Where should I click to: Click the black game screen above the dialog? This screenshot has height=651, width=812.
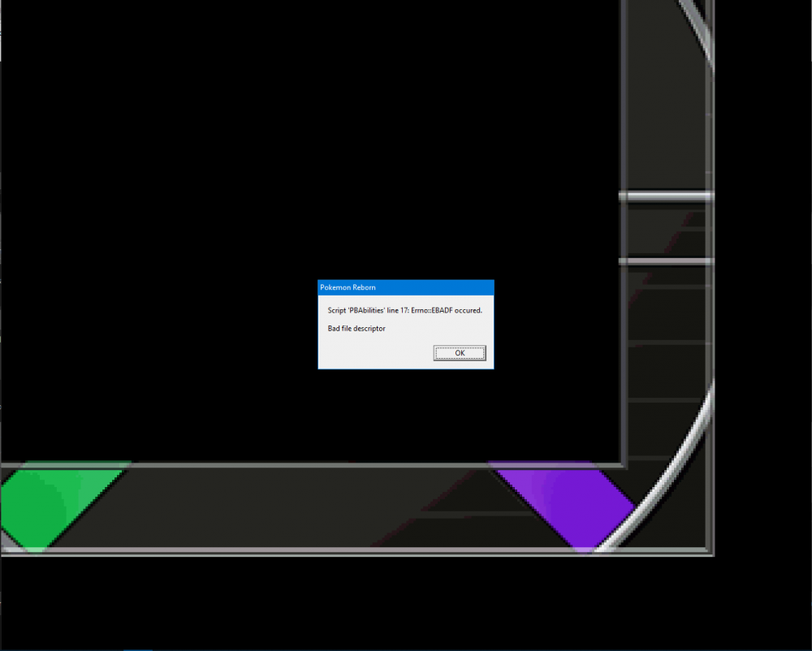click(325, 162)
